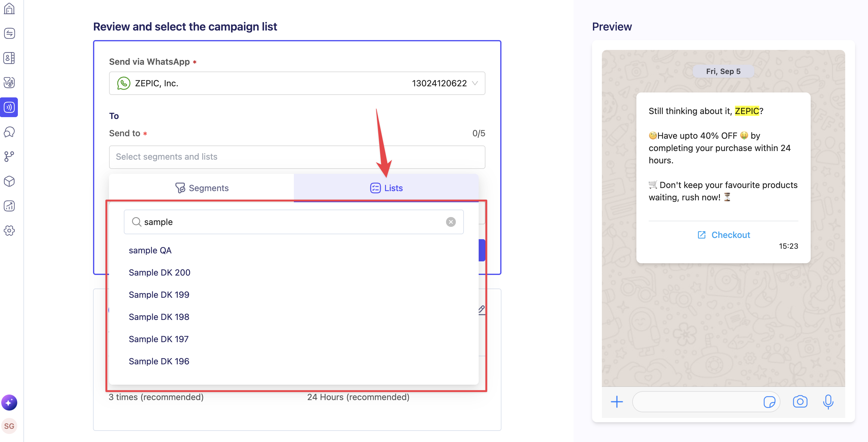Open the journeys branch icon in sidebar
The image size is (868, 442).
point(9,157)
